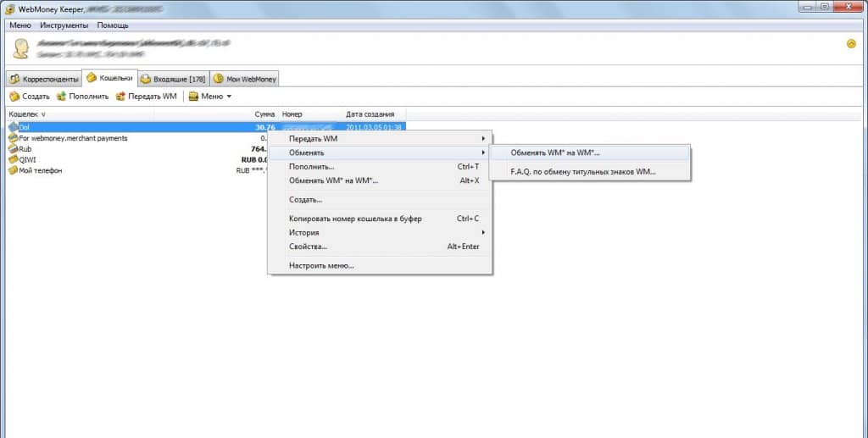Viewport: 868px width, 438px height.
Task: Sort by the Номер column header
Action: 310,114
